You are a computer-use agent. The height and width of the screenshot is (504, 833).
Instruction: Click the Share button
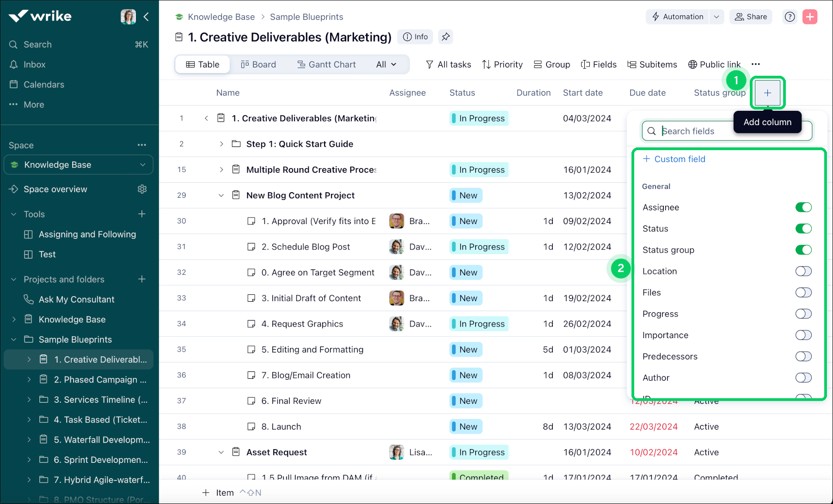750,17
